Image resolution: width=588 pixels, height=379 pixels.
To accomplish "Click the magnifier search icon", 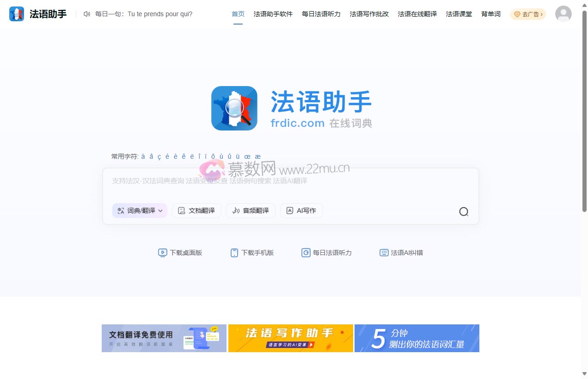I will click(464, 211).
